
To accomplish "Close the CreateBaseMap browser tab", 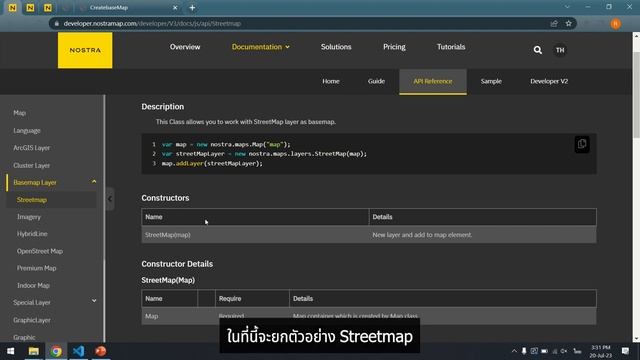I will click(175, 7).
